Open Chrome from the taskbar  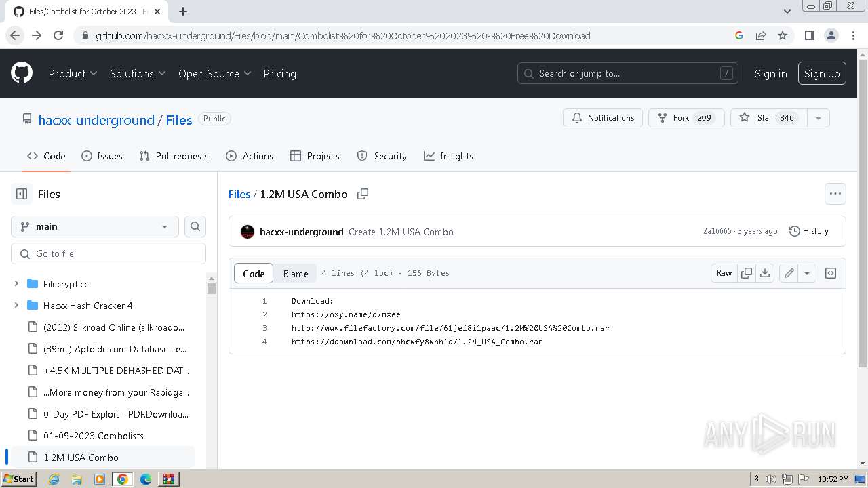coord(123,479)
